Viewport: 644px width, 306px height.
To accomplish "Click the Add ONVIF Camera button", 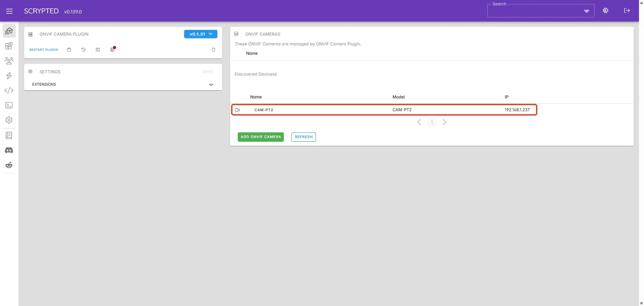I will pyautogui.click(x=261, y=137).
